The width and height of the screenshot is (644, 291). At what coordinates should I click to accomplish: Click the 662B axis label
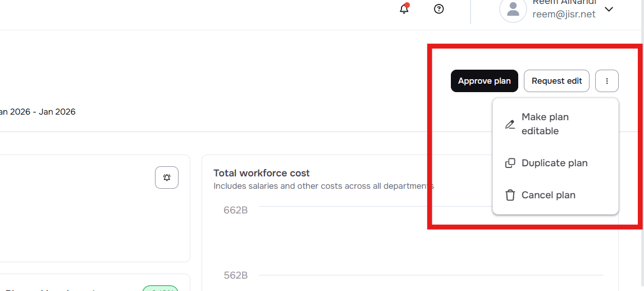click(235, 210)
